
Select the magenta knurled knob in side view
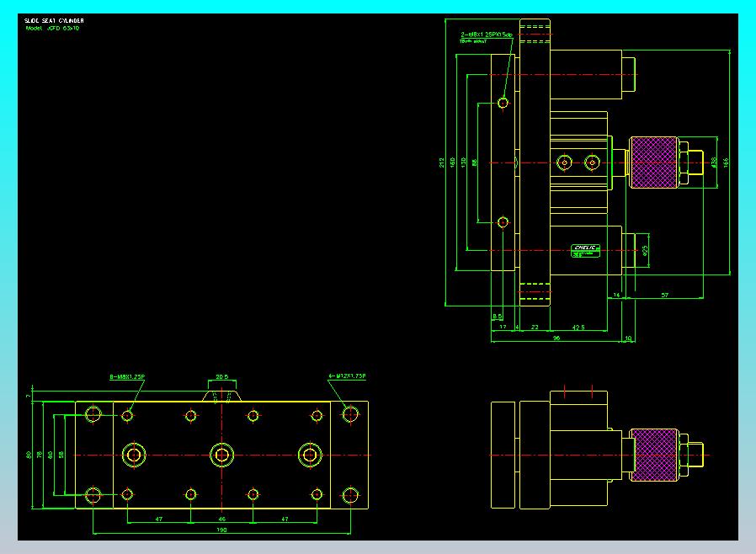(654, 162)
